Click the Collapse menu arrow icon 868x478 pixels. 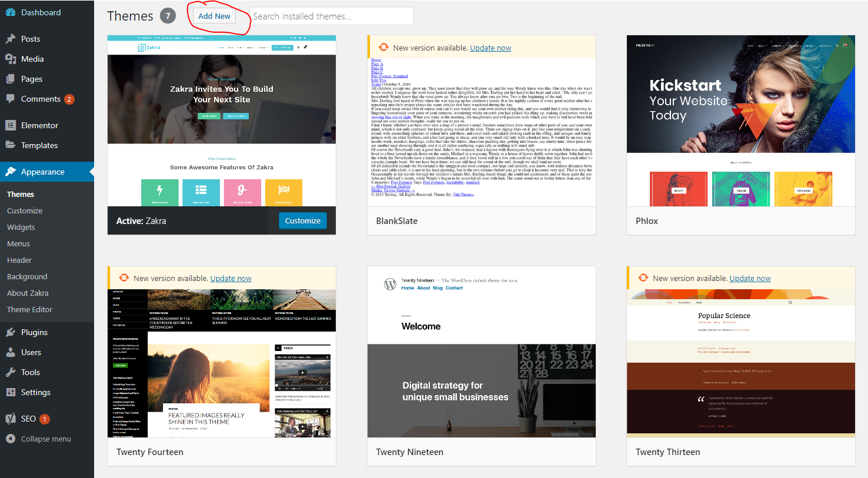click(11, 439)
